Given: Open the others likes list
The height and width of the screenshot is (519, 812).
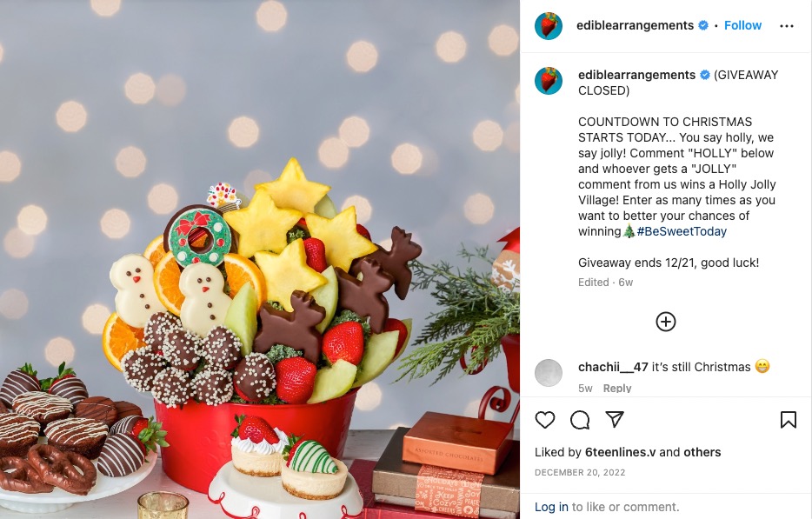Looking at the screenshot, I should (702, 452).
